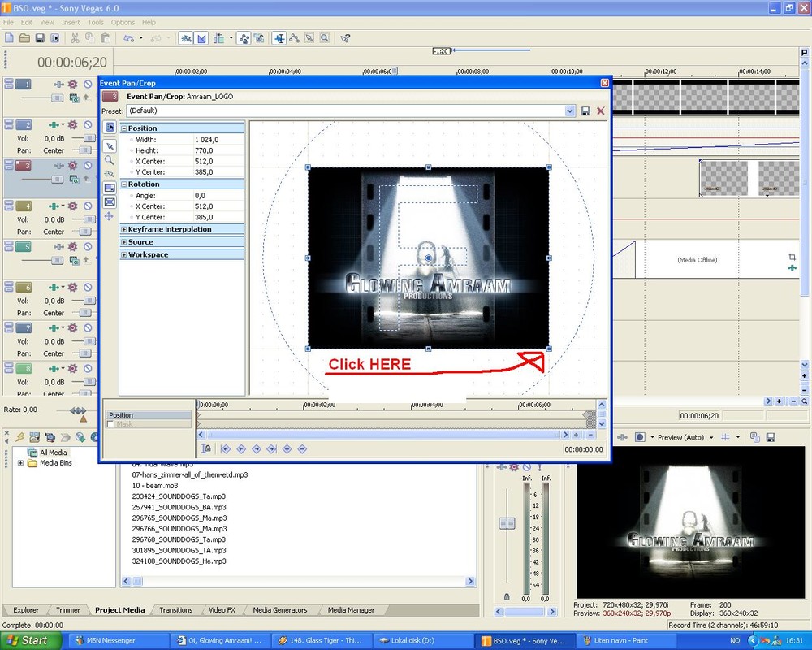Switch to the Media Generators tab

pyautogui.click(x=279, y=610)
